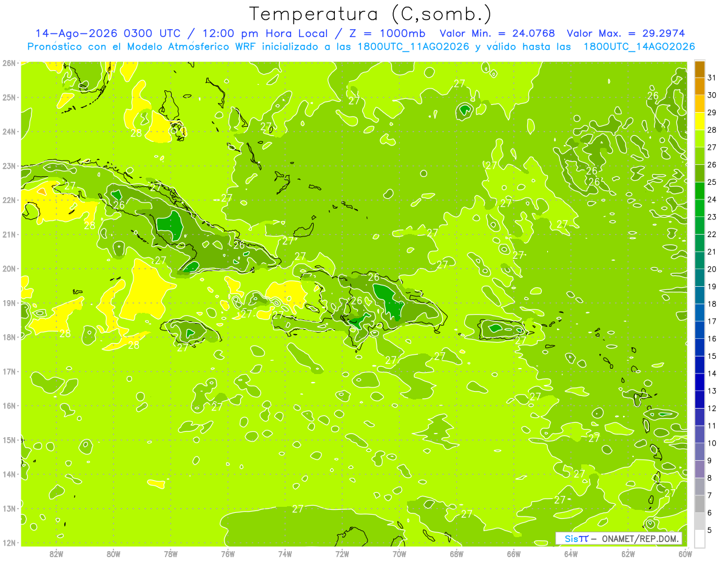Image resolution: width=728 pixels, height=562 pixels.
Task: Click the title 'Temperatura (C,somb.)'
Action: coord(371,15)
